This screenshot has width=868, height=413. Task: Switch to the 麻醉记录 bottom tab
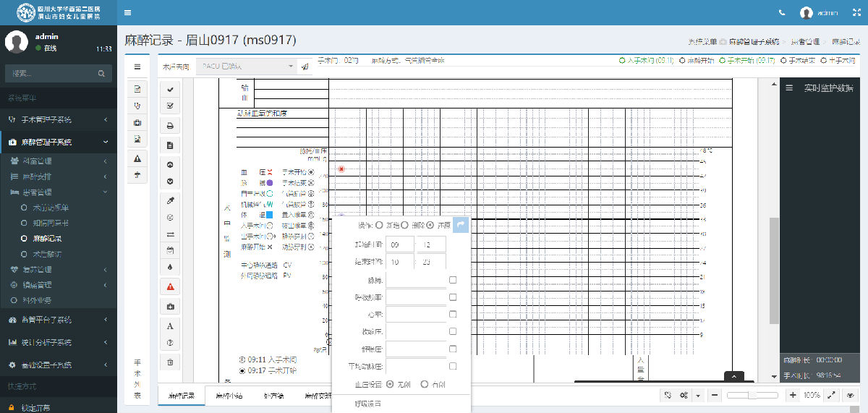[182, 396]
